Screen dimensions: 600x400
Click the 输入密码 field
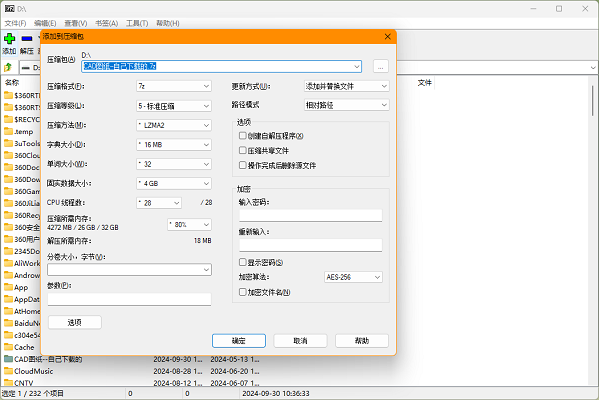(311, 216)
